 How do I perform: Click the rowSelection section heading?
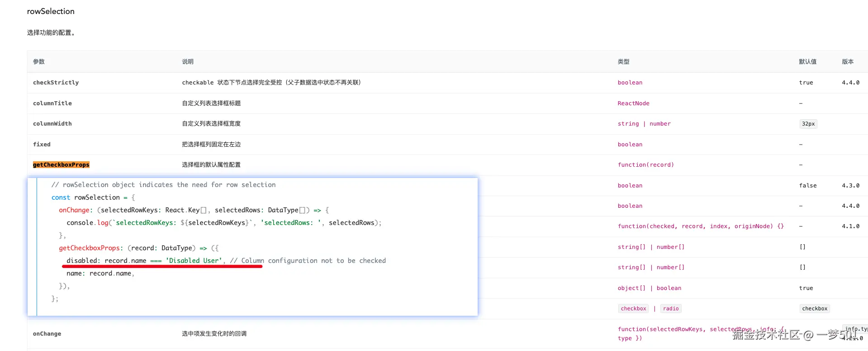(x=51, y=11)
